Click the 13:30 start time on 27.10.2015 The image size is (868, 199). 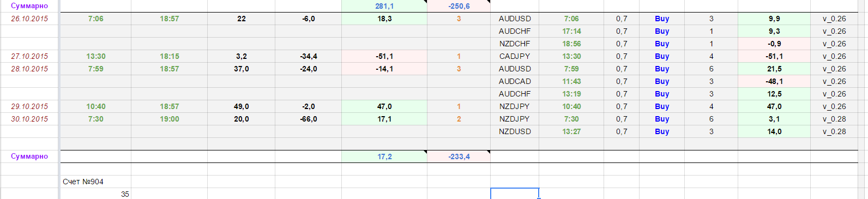[96, 56]
